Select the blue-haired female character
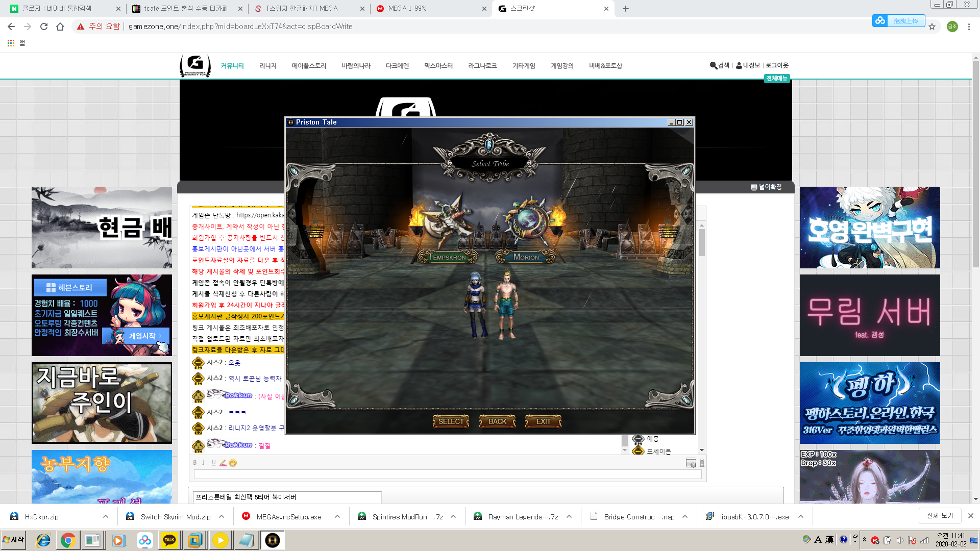Screen dimensions: 980x551 (475, 305)
